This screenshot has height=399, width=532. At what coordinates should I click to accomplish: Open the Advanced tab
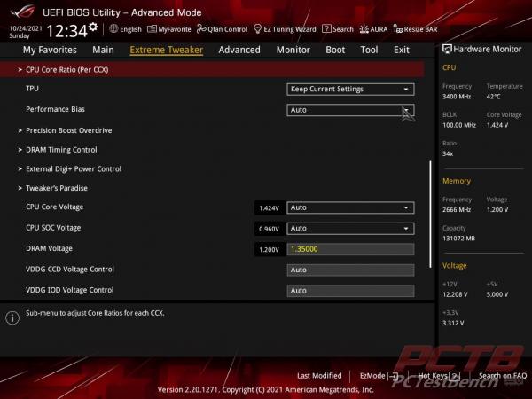tap(239, 50)
